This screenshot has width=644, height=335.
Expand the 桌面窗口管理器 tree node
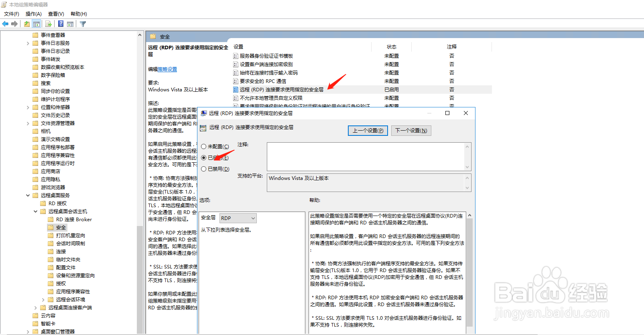tap(28, 332)
